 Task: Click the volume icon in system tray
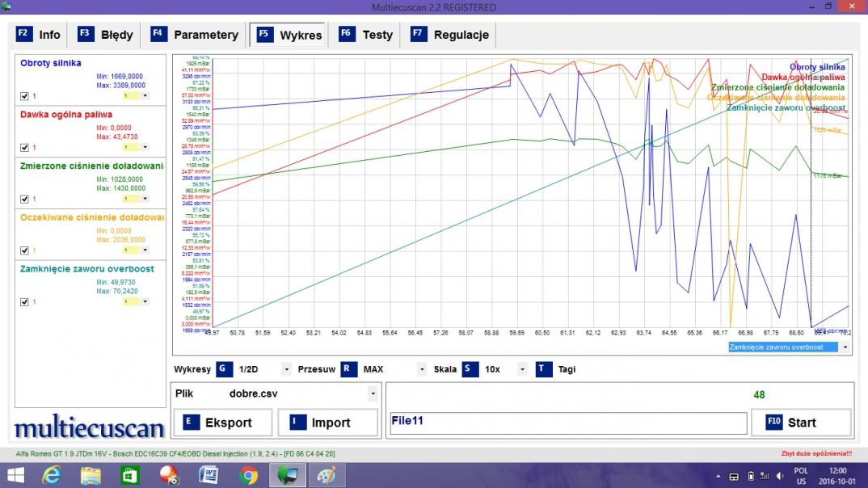click(780, 475)
